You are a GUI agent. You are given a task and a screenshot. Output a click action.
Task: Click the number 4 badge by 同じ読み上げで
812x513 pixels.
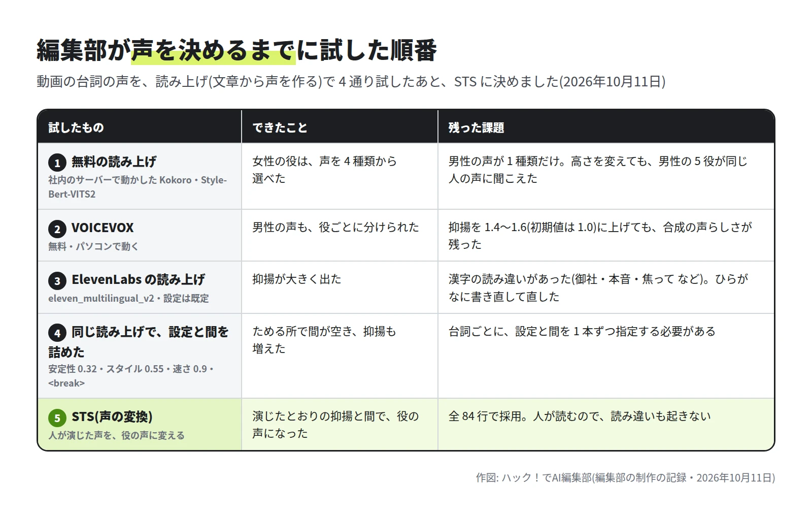coord(57,333)
